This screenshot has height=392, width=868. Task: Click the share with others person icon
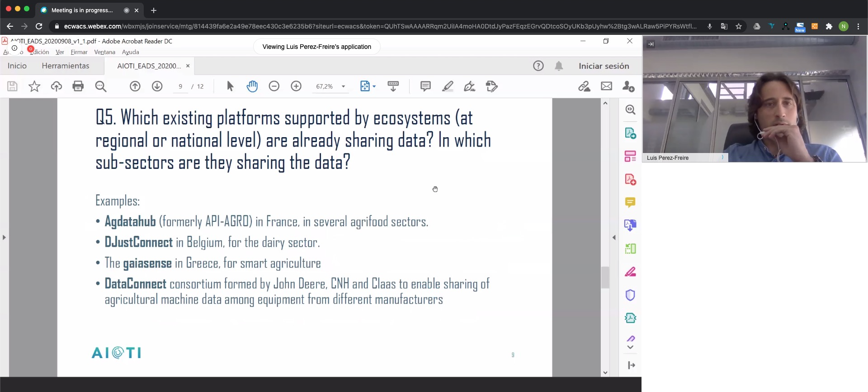click(628, 86)
